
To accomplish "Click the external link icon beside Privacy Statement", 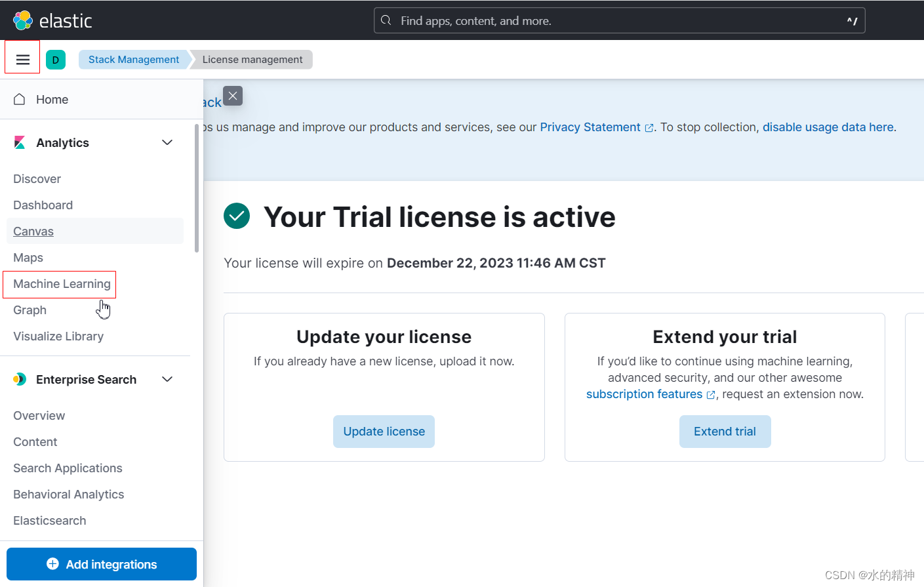I will (649, 127).
